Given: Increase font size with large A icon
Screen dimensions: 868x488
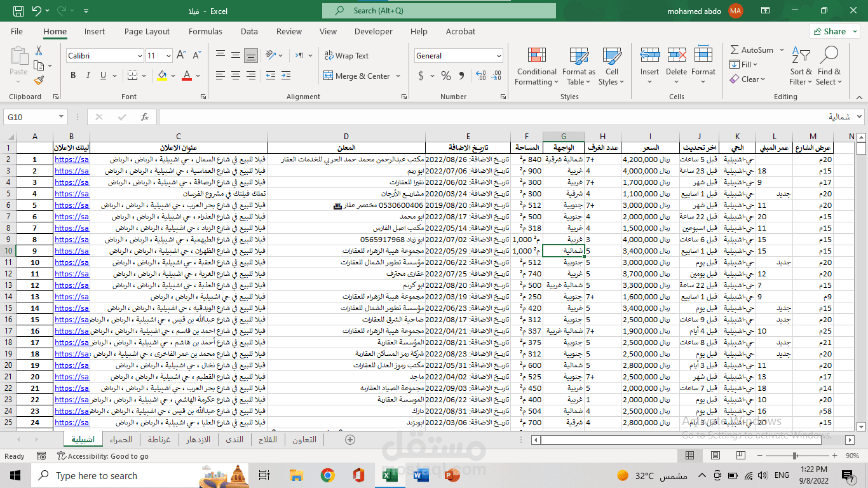Looking at the screenshot, I should tap(181, 55).
